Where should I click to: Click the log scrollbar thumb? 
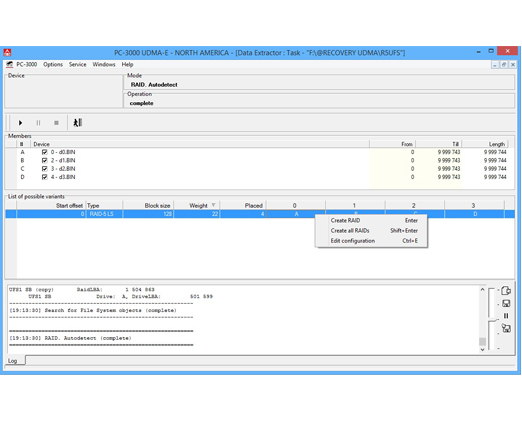[482, 342]
